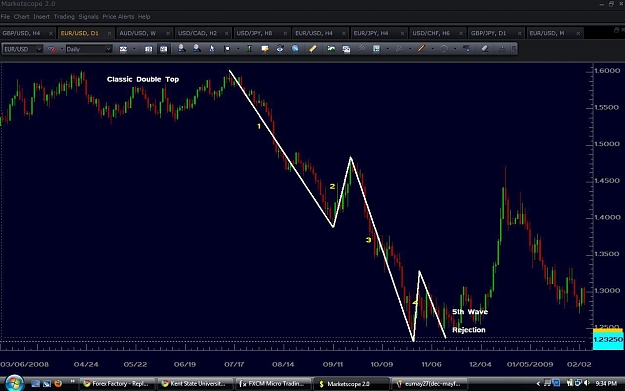This screenshot has height=391, width=625.
Task: Click the save snapshot icon
Action: click(x=346, y=49)
